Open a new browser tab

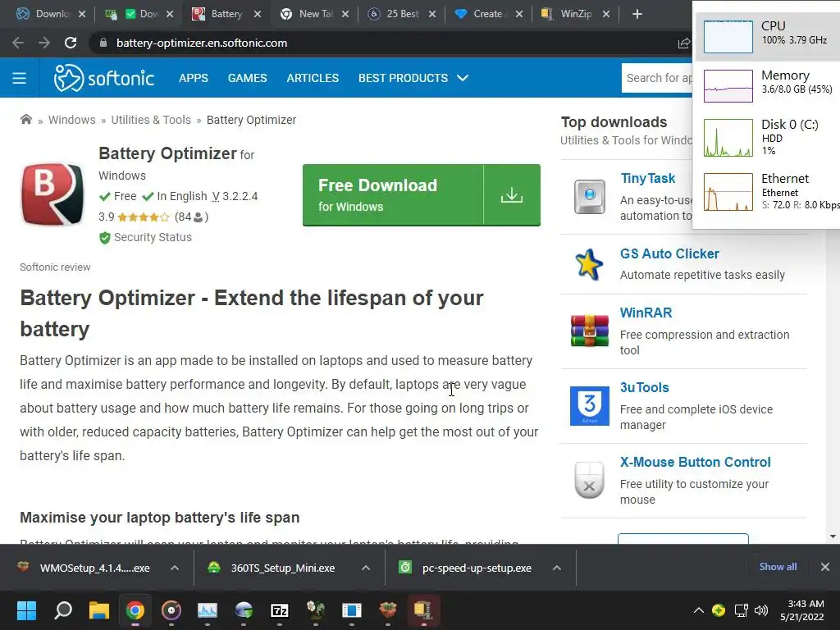click(x=637, y=14)
